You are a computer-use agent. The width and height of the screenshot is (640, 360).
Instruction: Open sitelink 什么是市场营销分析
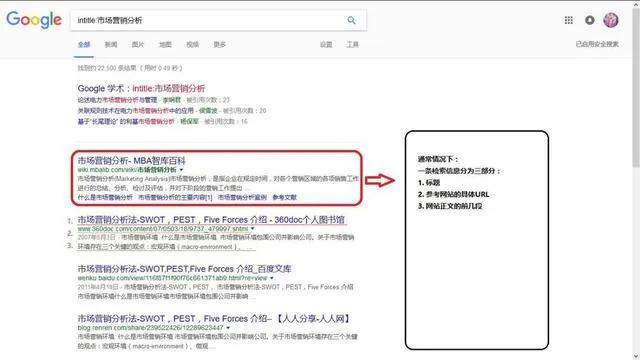coord(105,197)
